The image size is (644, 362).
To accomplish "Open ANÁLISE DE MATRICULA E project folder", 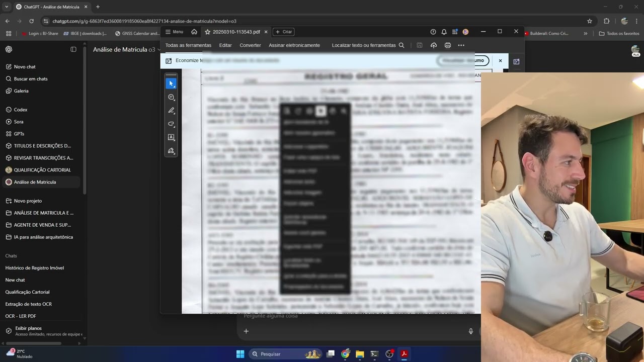I will (40, 213).
